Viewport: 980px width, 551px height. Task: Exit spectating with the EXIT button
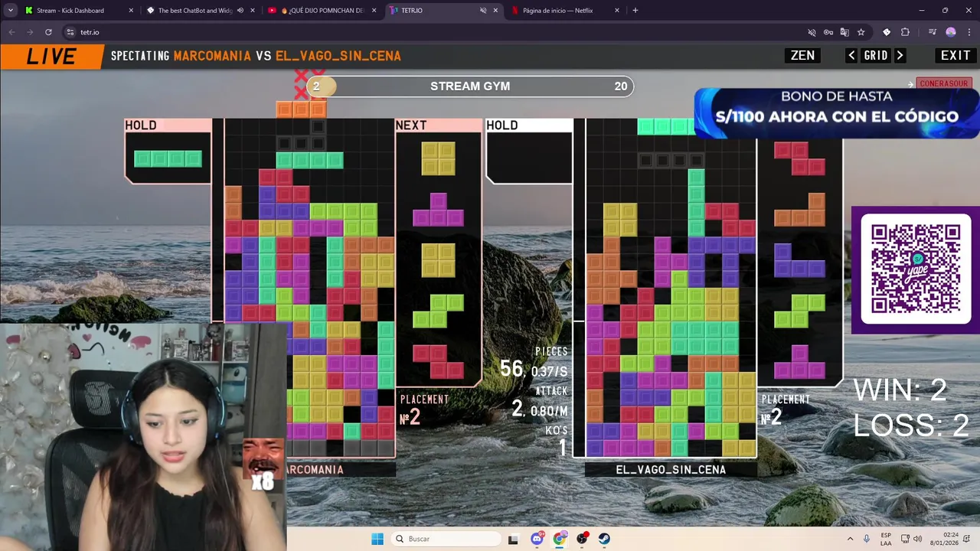click(955, 56)
